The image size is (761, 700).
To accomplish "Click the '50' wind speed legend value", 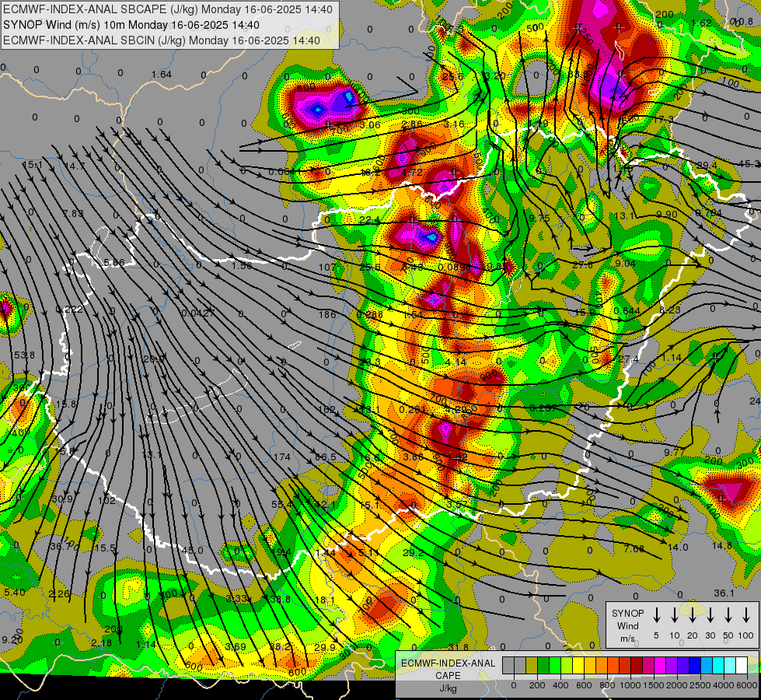I will 728,635.
